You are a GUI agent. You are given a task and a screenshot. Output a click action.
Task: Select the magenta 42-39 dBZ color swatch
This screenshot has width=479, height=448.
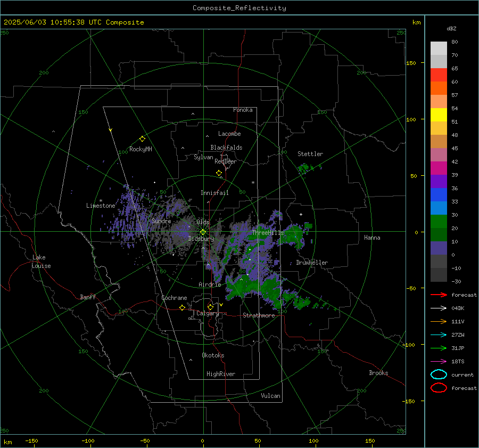[439, 168]
